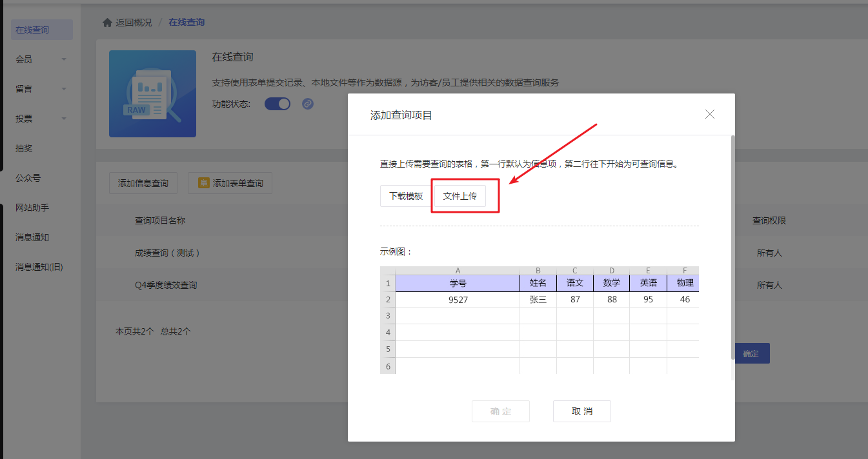
Task: Click the 张三 cell in example table
Action: [538, 300]
